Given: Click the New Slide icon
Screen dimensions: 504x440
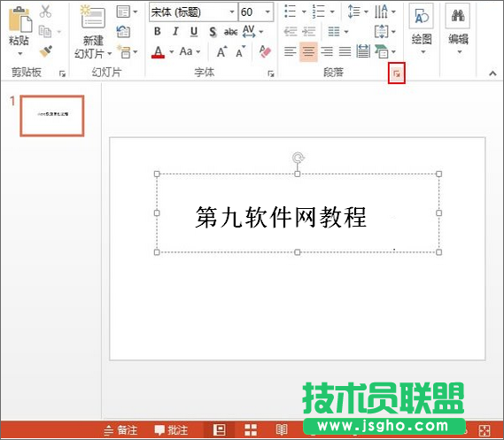Looking at the screenshot, I should (x=93, y=18).
